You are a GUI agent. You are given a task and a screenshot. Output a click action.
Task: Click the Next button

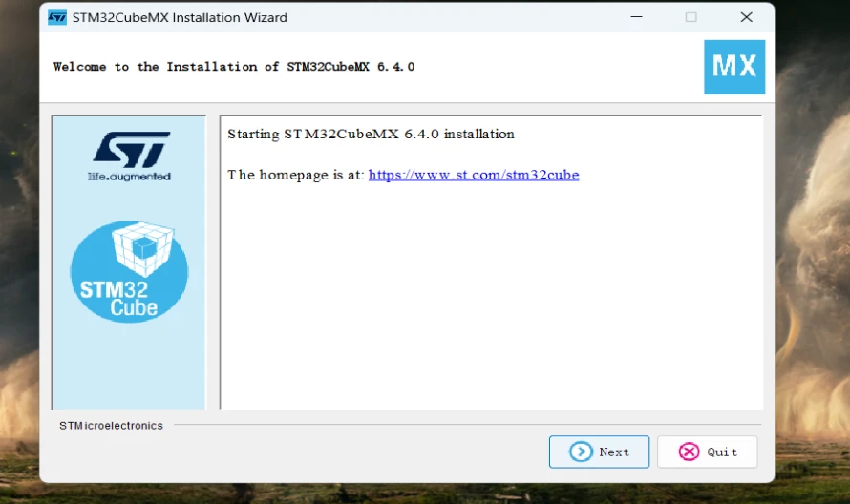click(599, 451)
